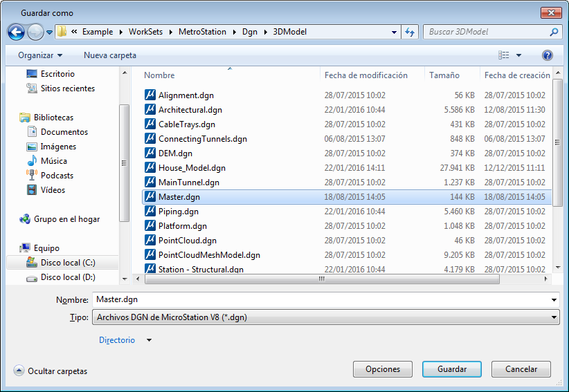The image size is (569, 392).
Task: Click the MainTunnel.dgn file icon
Action: (x=150, y=182)
